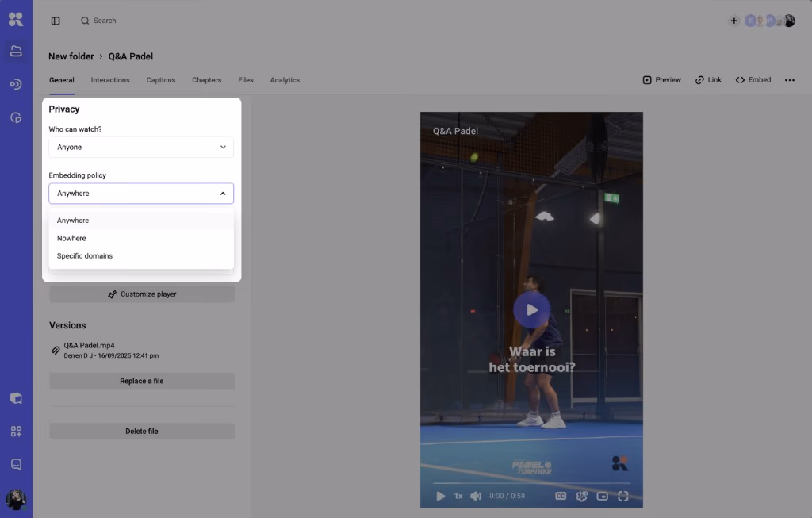Screen dimensions: 812x518
Task: Toggle picture-in-picture icon in player
Action: 603,496
